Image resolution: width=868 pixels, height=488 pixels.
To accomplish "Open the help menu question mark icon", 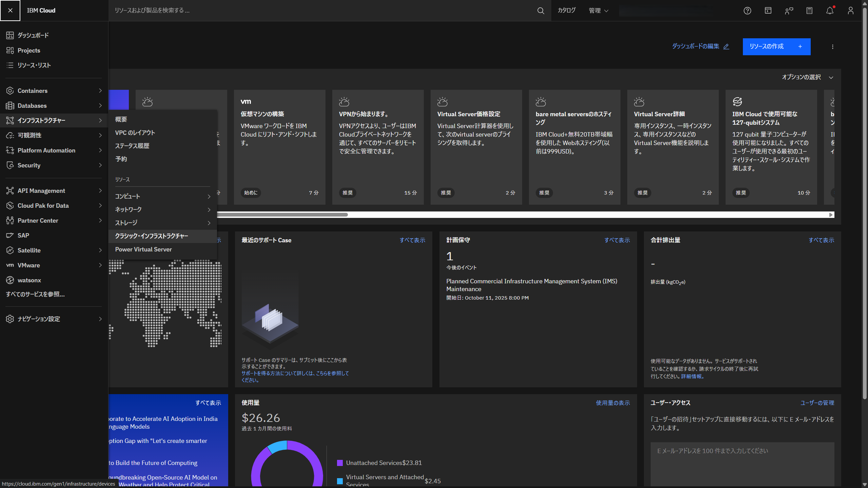I will pyautogui.click(x=747, y=11).
